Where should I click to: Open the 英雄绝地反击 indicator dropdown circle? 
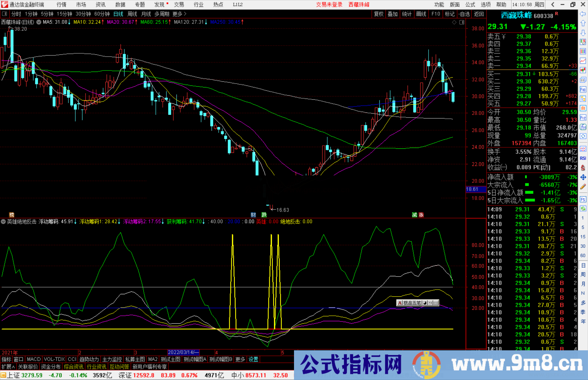point(3,221)
